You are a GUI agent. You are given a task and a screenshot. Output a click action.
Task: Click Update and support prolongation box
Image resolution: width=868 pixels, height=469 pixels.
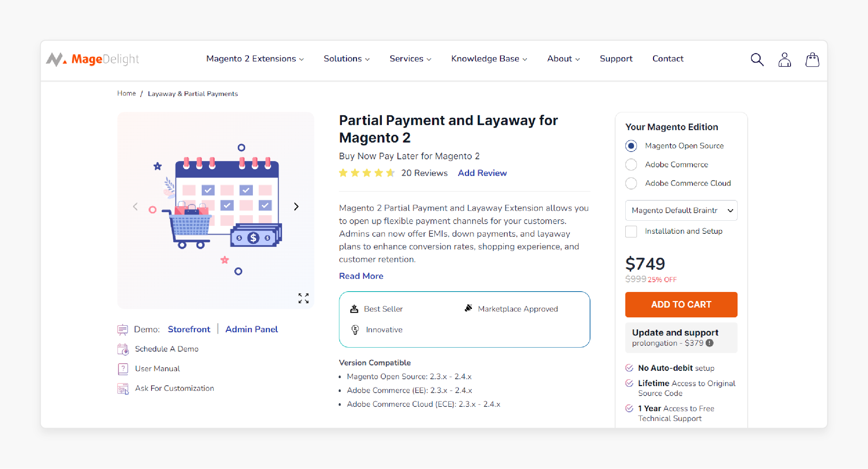681,338
